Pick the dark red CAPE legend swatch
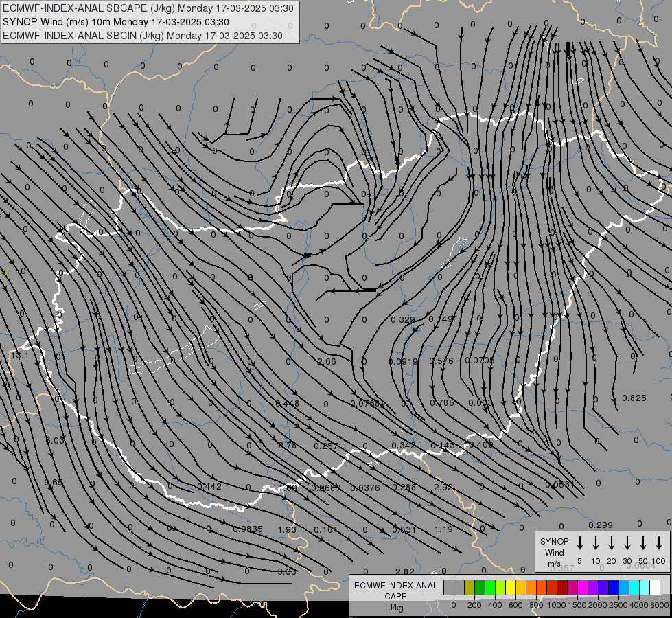672x618 pixels. tap(562, 587)
